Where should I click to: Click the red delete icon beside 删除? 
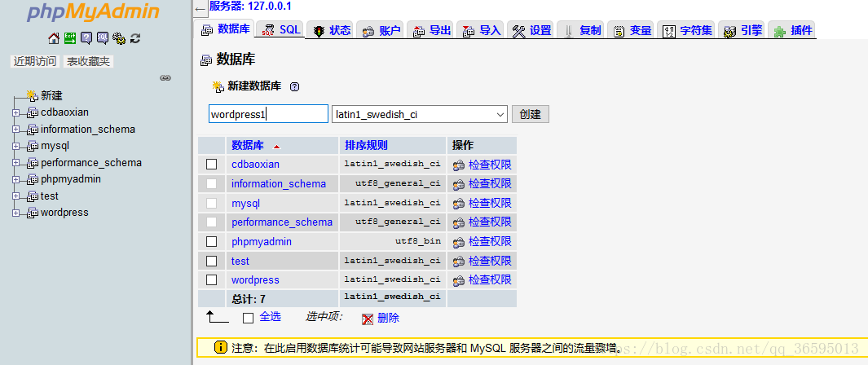click(368, 319)
